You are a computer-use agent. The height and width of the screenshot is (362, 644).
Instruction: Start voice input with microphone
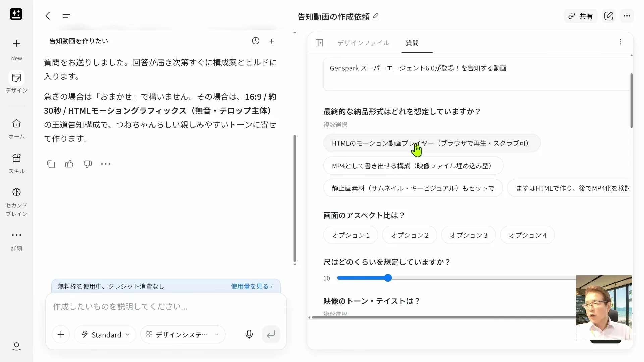click(x=249, y=334)
